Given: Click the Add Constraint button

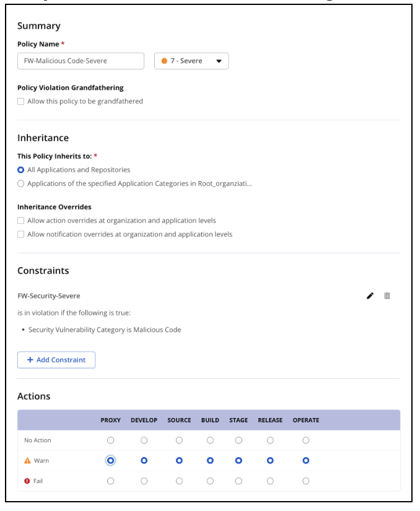Looking at the screenshot, I should [x=56, y=360].
